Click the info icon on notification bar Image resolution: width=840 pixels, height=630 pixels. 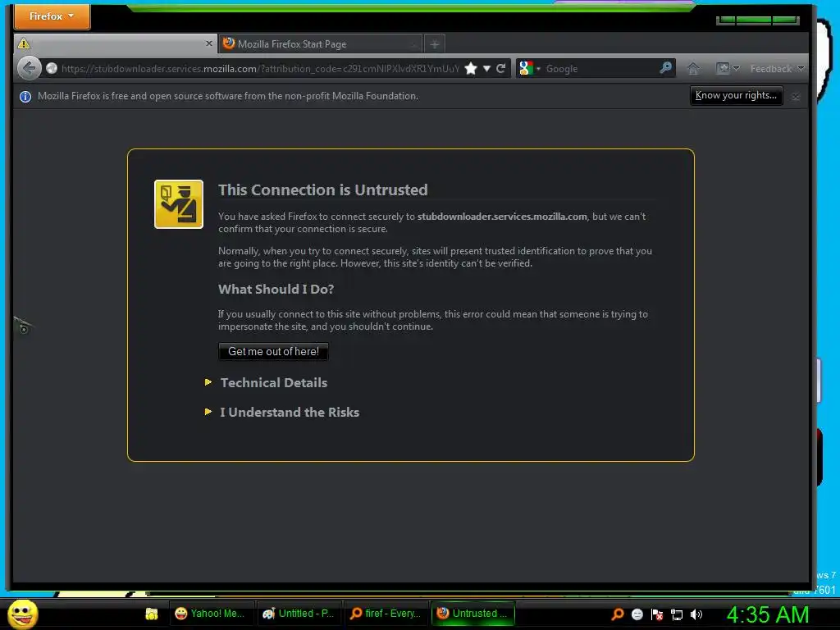pyautogui.click(x=25, y=97)
